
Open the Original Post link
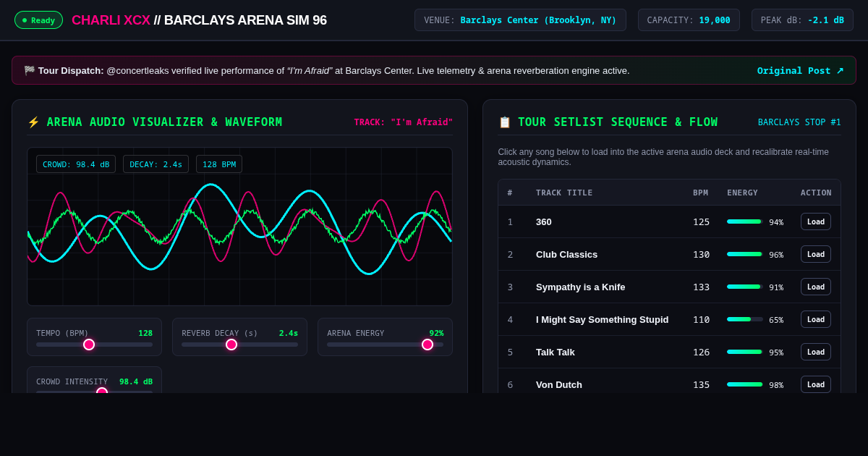click(x=800, y=70)
